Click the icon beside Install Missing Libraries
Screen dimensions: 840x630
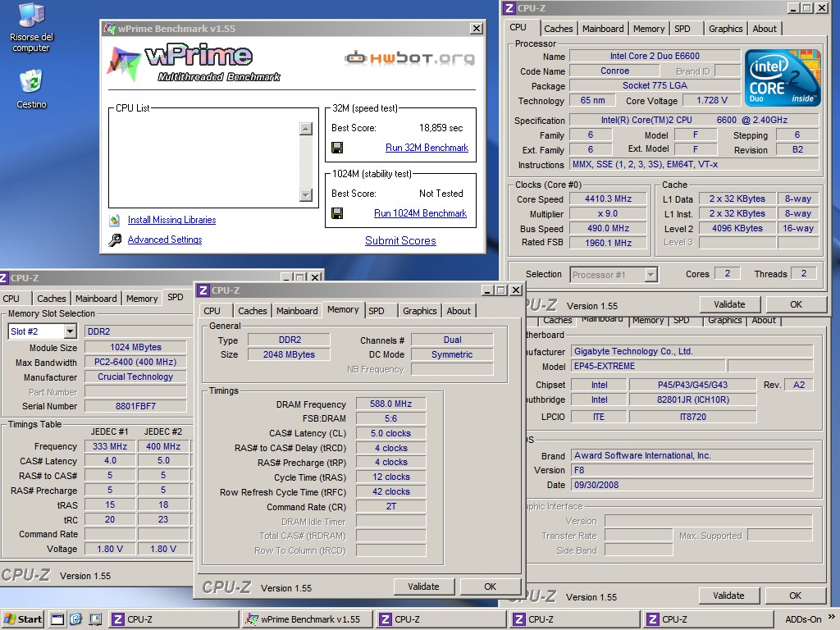point(115,220)
